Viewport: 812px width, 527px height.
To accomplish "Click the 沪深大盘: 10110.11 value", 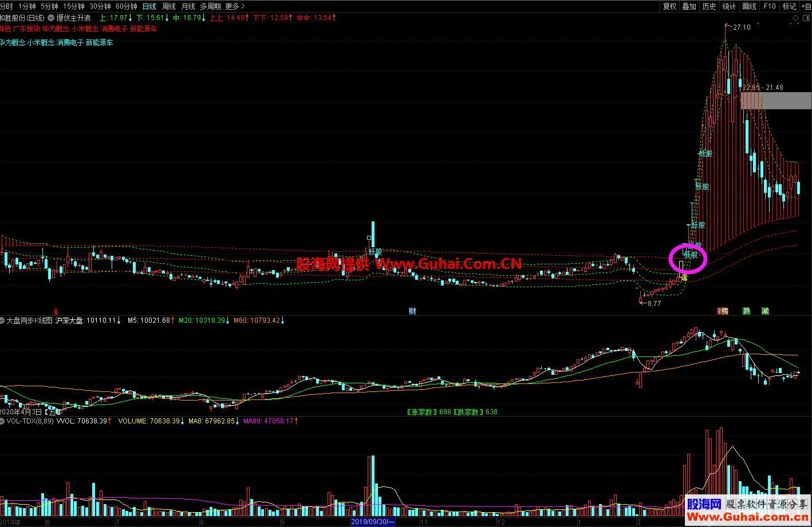I will pyautogui.click(x=88, y=320).
